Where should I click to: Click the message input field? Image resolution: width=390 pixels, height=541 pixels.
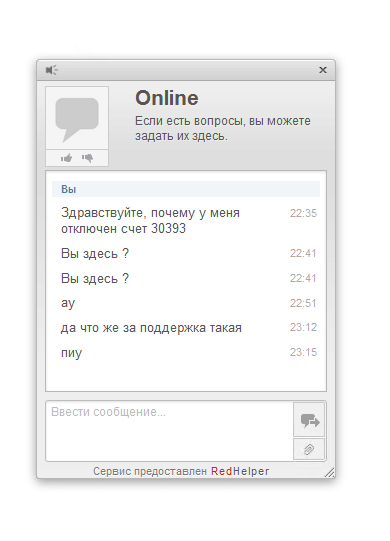(x=169, y=431)
